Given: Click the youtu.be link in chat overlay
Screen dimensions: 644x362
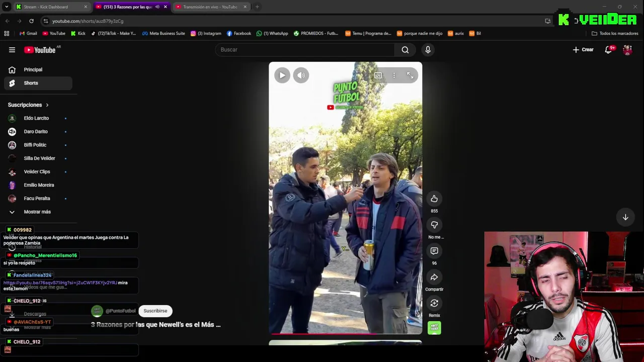Looking at the screenshot, I should click(x=60, y=283).
